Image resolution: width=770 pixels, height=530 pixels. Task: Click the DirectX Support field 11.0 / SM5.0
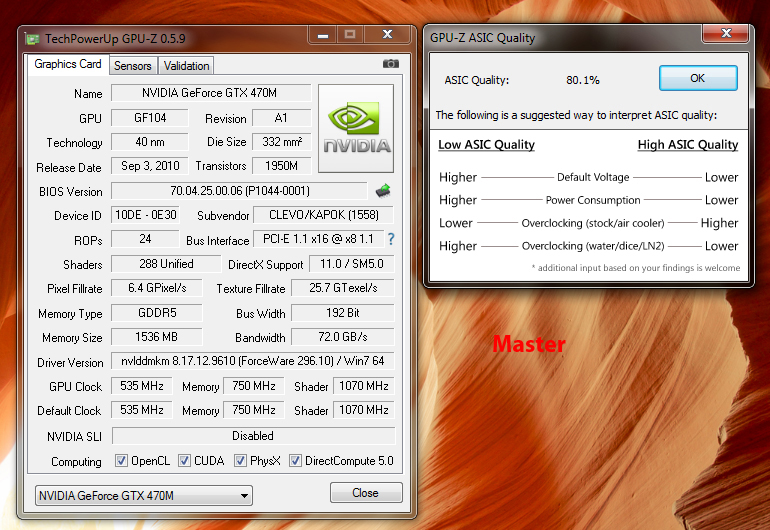tap(352, 264)
